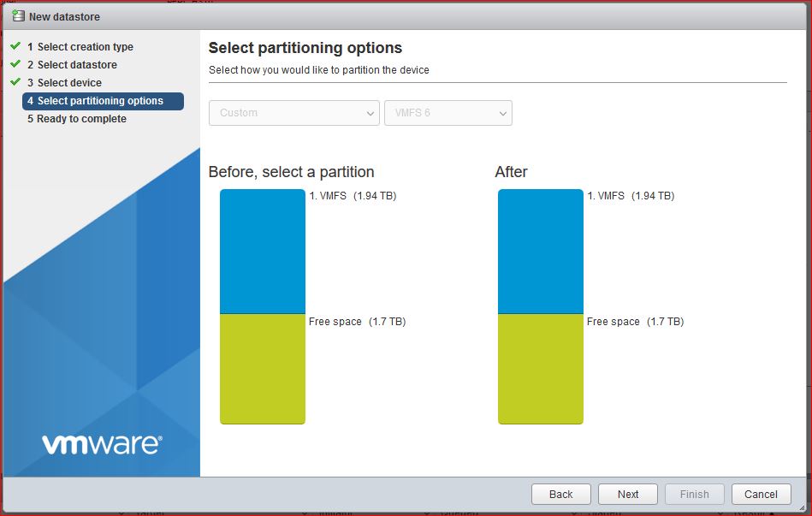Select step 4 Select partitioning options
The image size is (812, 516).
coord(103,101)
